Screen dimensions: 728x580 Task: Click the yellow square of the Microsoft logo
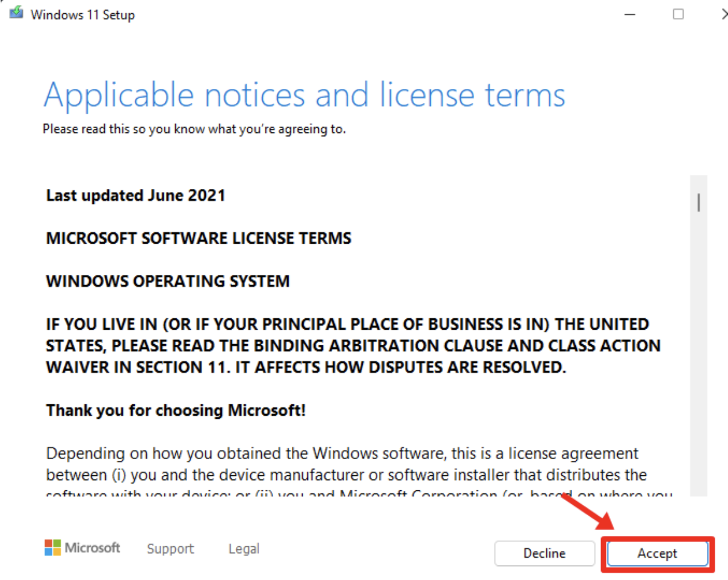[x=57, y=552]
